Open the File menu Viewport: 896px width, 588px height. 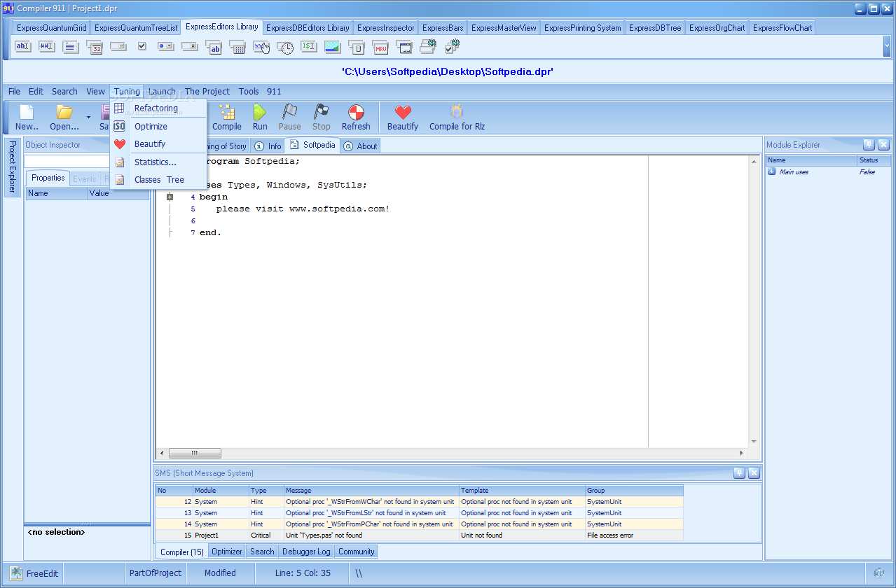[x=14, y=92]
